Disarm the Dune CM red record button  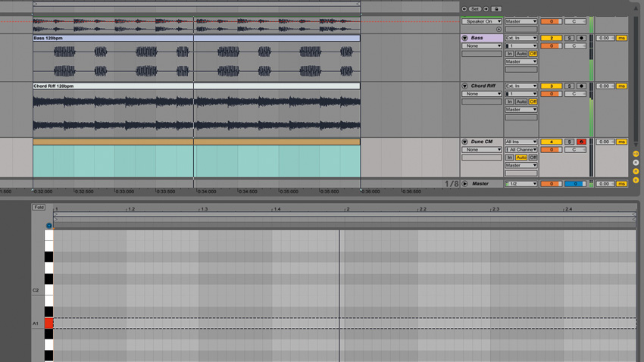click(581, 142)
